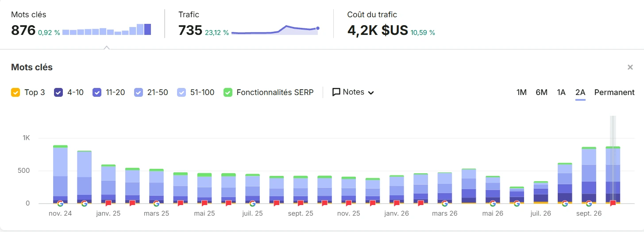This screenshot has height=232, width=644.
Task: Open Google marker between mai 26 and juil. 26
Action: tap(517, 203)
